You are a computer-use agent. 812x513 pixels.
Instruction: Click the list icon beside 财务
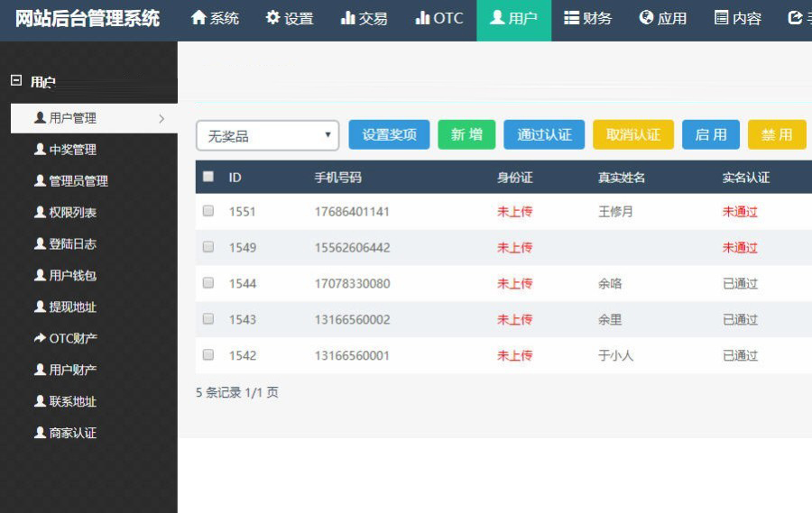coord(571,18)
